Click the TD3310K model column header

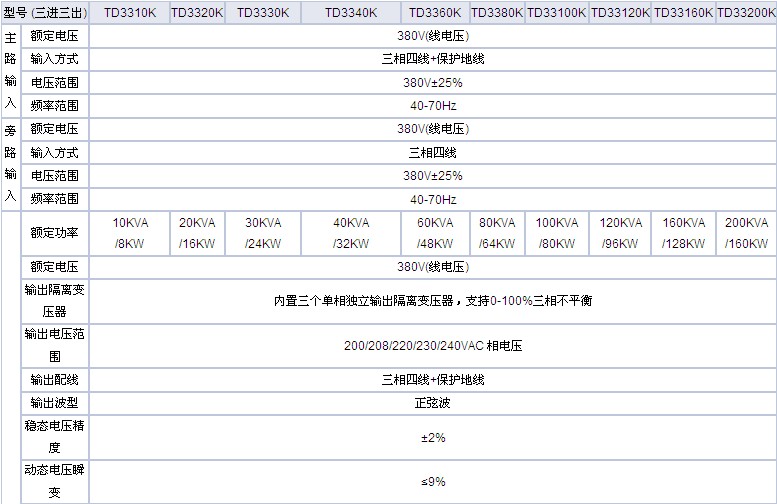click(128, 13)
